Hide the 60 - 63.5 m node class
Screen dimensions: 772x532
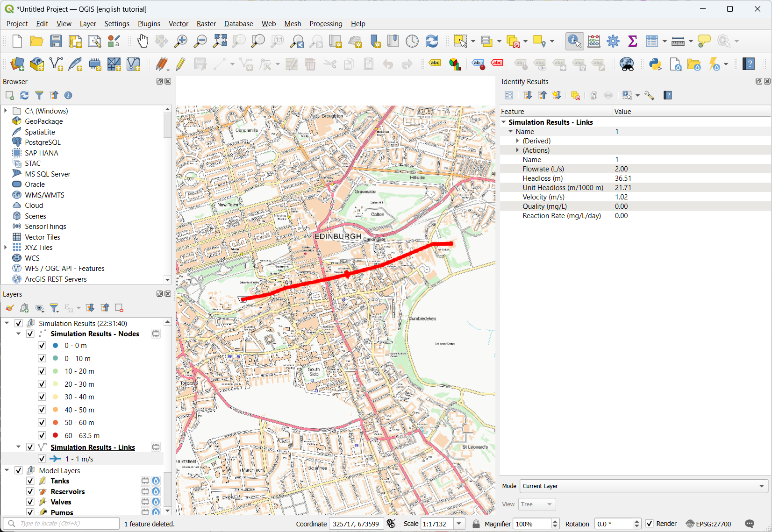pos(42,435)
